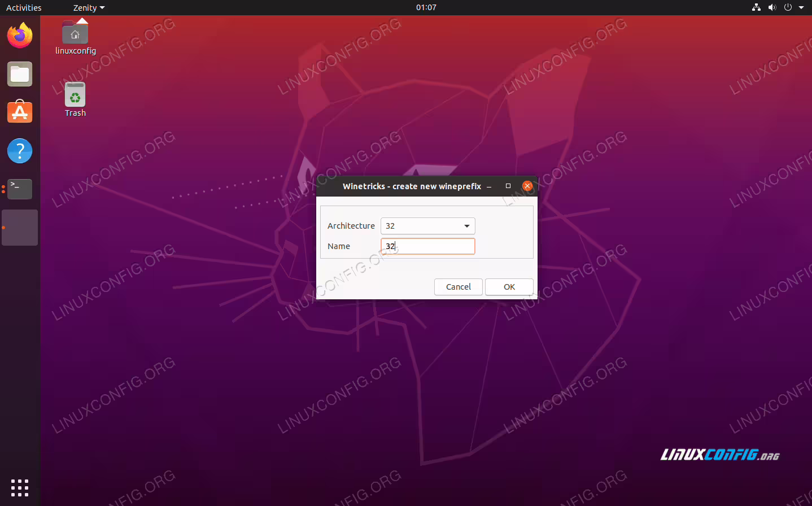The width and height of the screenshot is (812, 506).
Task: Select the running Zenity dock item
Action: point(20,228)
